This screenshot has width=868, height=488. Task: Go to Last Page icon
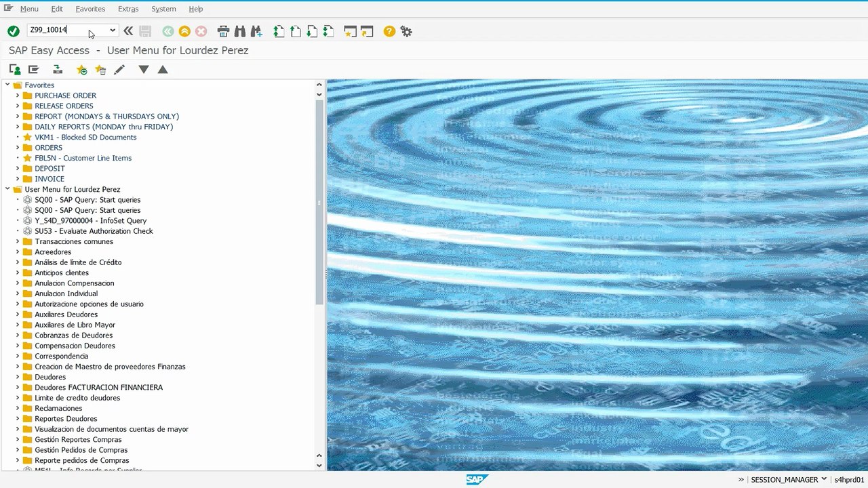tap(328, 31)
